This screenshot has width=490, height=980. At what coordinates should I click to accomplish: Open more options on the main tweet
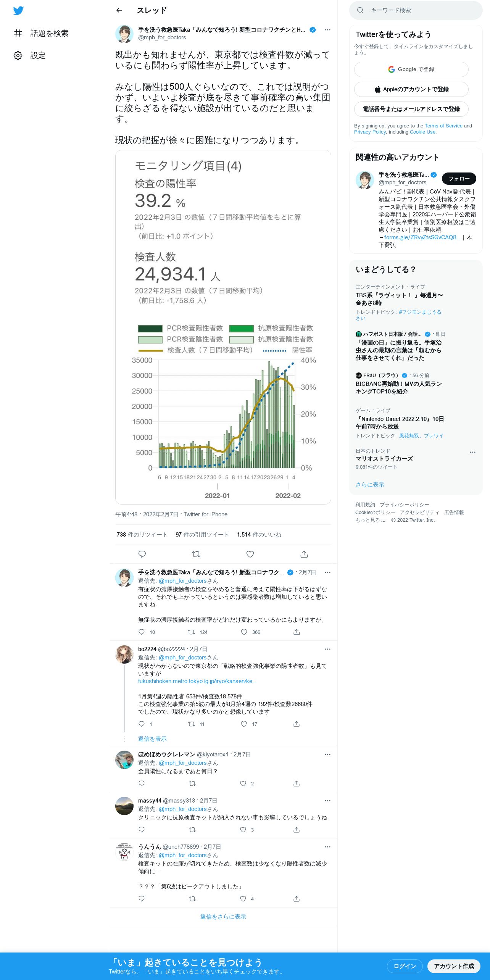(x=327, y=30)
